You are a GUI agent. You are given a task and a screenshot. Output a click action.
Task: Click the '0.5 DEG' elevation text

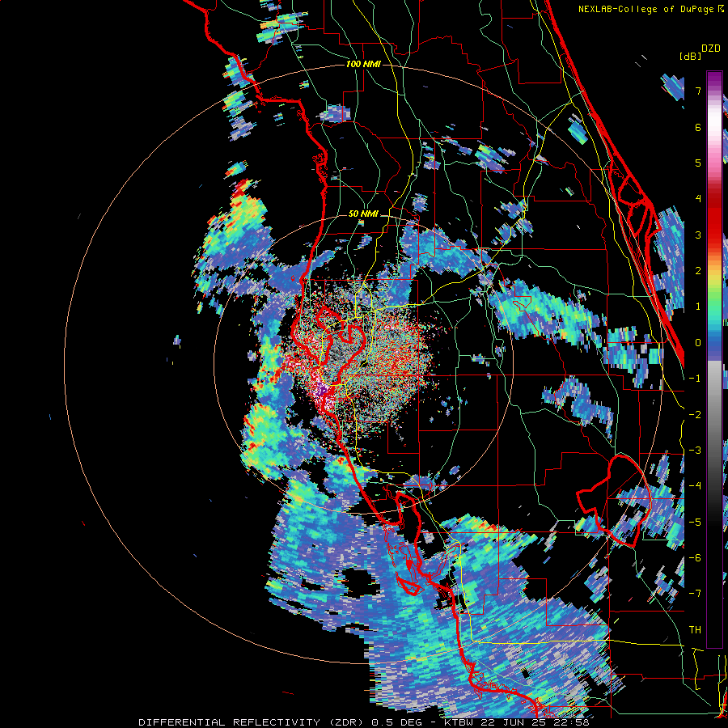pos(396,722)
